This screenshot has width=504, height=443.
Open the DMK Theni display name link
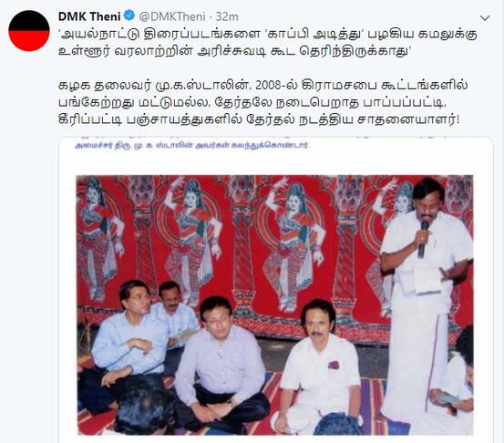pos(89,16)
